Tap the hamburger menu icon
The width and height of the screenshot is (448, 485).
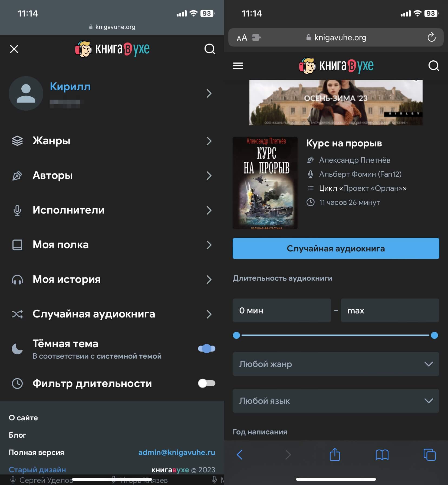point(238,66)
